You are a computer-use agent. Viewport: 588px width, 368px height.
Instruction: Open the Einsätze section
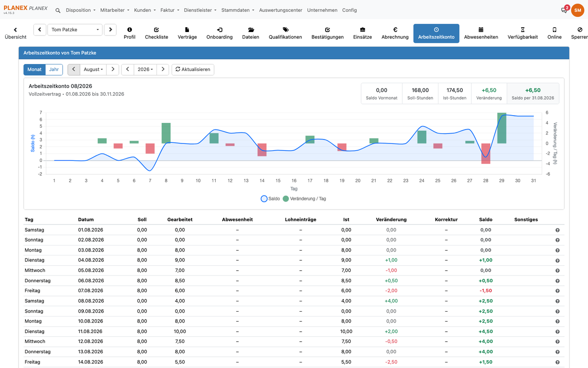click(x=362, y=33)
